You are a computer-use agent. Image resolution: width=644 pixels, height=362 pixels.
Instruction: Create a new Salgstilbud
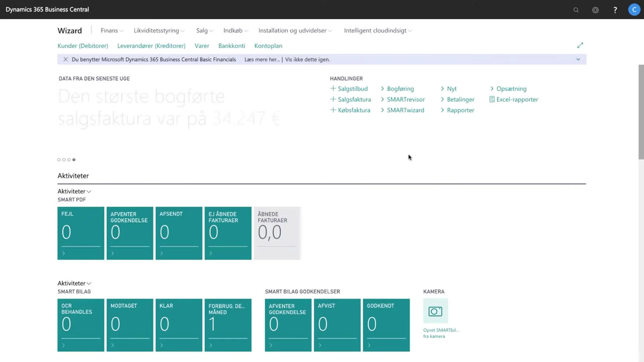coord(349,89)
